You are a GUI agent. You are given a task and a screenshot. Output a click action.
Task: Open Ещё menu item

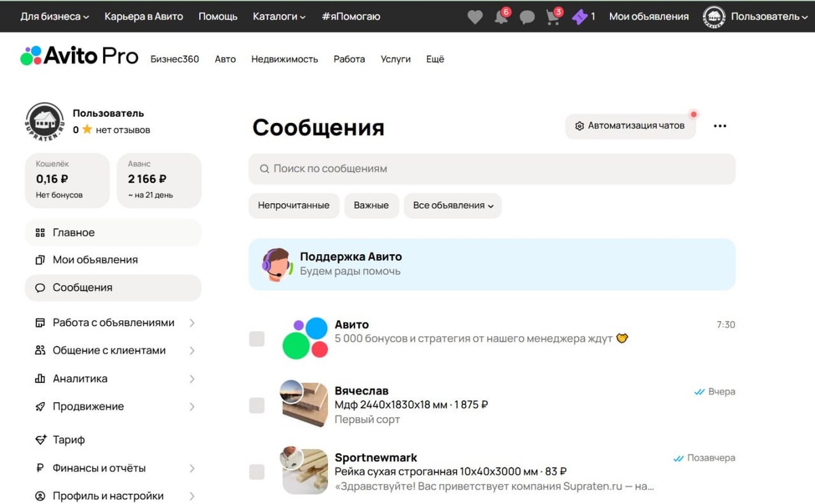435,59
